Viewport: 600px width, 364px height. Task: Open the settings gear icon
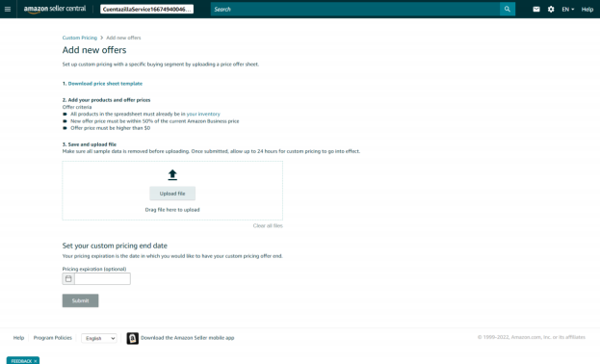(551, 10)
